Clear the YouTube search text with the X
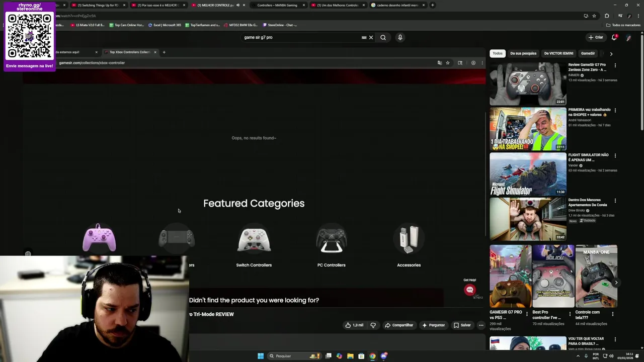This screenshot has width=644, height=362. click(x=371, y=37)
